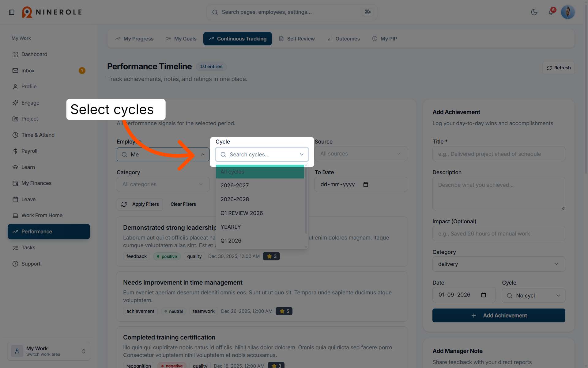Viewport: 588px width, 368px height.
Task: Open the No cycle dropdown
Action: click(x=533, y=296)
